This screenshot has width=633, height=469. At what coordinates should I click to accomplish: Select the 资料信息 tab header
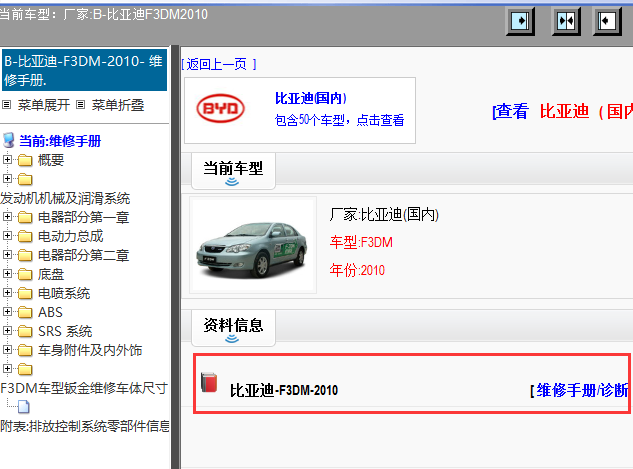tap(233, 328)
